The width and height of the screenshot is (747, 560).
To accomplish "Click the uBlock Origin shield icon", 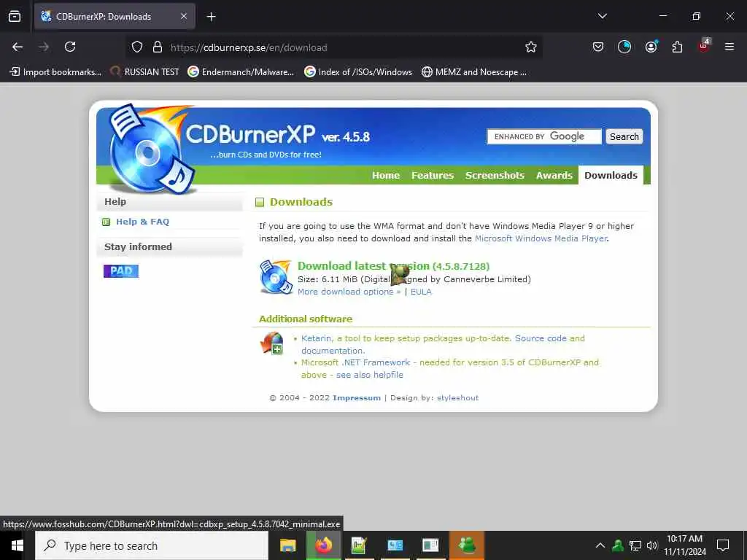I will 704,46.
